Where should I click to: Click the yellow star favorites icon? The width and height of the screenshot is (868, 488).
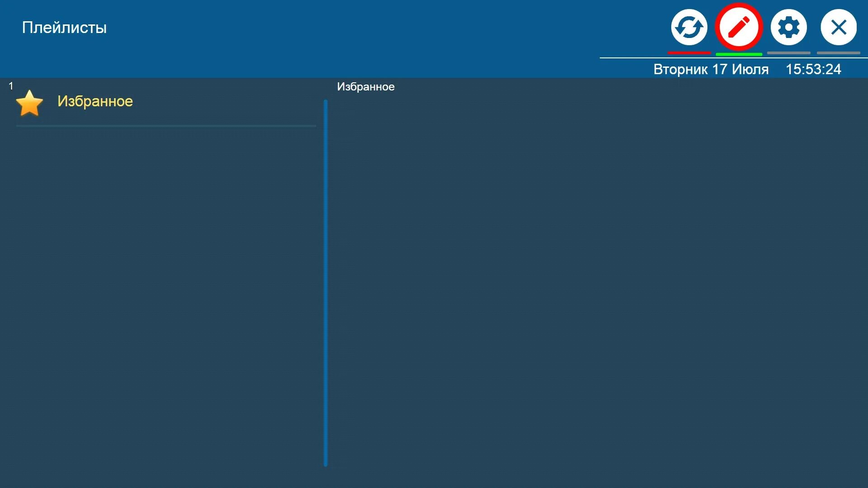[29, 103]
